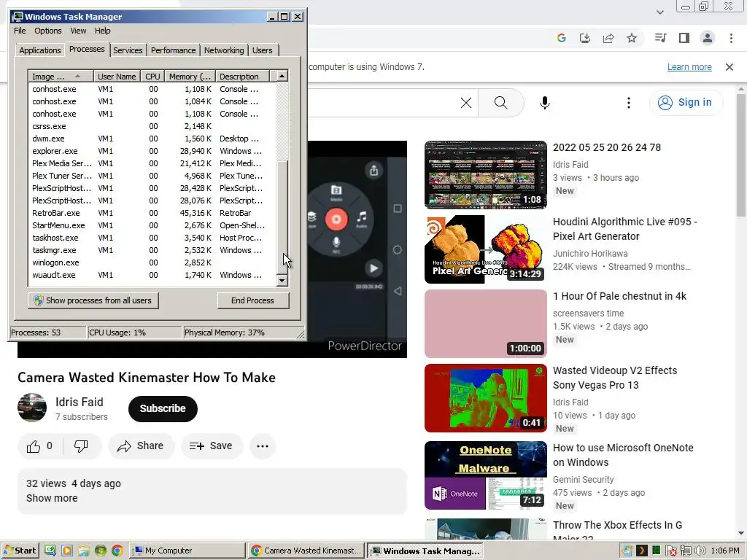Switch to the Users tab

263,50
